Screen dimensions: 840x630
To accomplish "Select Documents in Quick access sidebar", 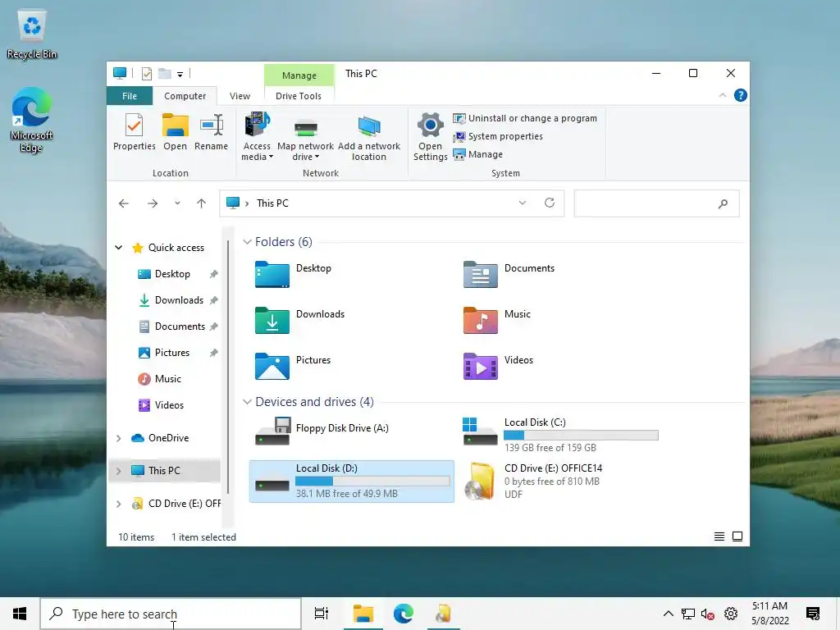I will coord(180,326).
